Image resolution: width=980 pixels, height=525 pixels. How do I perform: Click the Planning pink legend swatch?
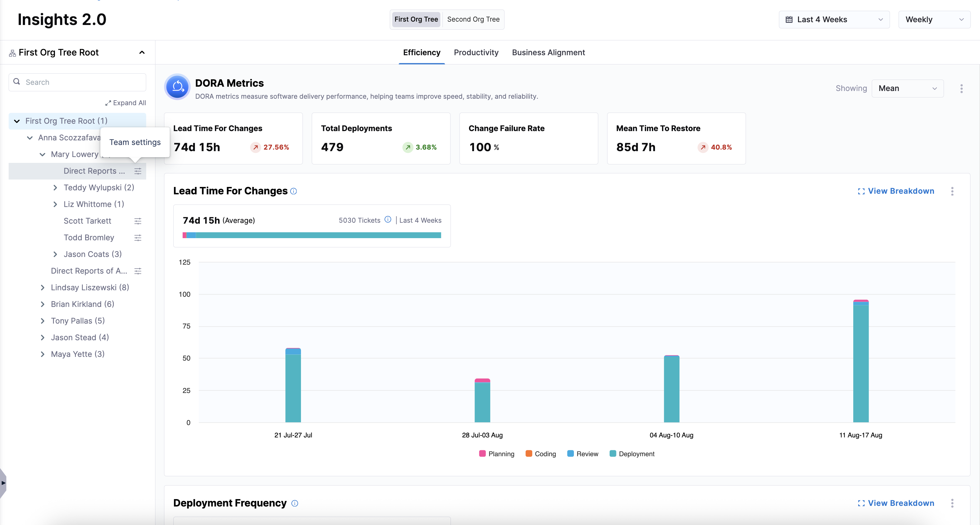pos(482,453)
